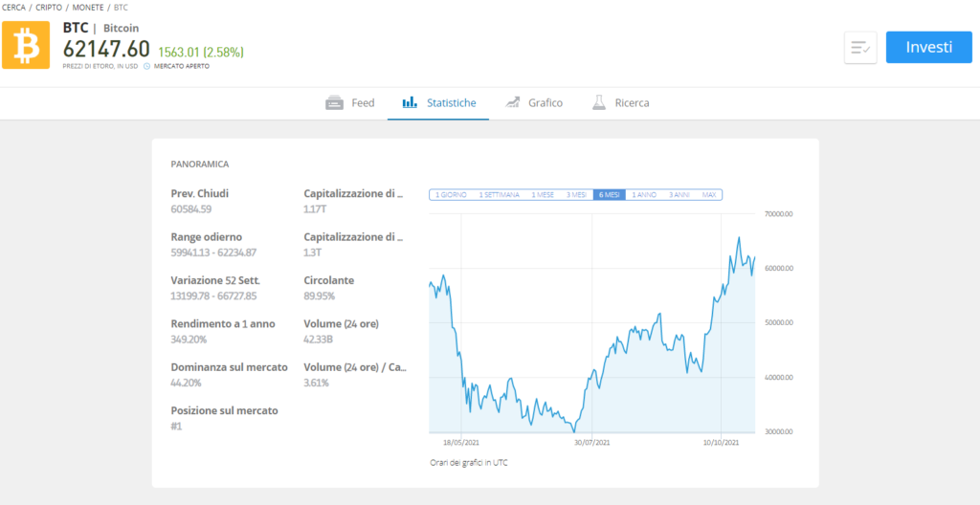Open the add-to-watchlist icon button
980x505 pixels.
(x=860, y=48)
